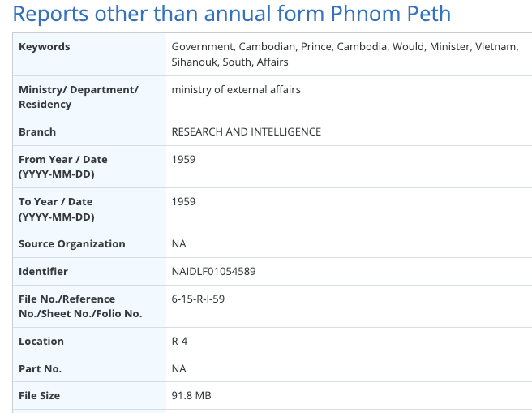
Task: Select the To Year value 1959
Action: tap(183, 201)
